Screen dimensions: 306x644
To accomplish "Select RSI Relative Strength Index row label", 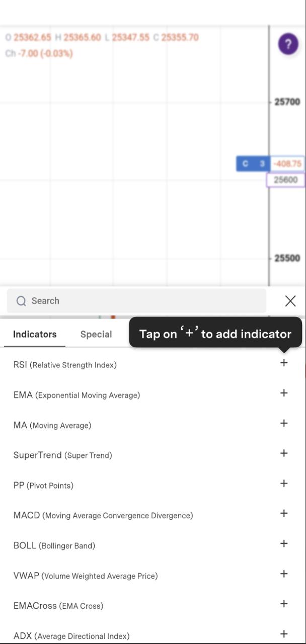I will pos(65,365).
